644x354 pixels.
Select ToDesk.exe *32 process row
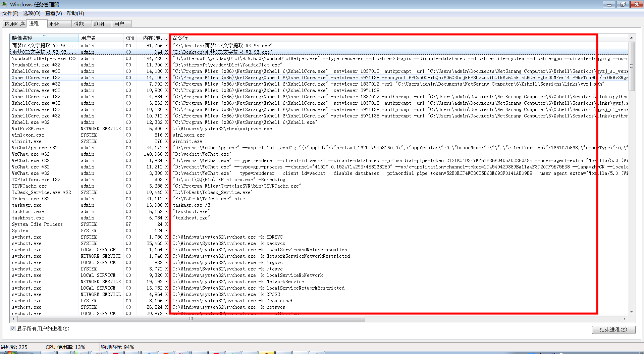point(319,199)
